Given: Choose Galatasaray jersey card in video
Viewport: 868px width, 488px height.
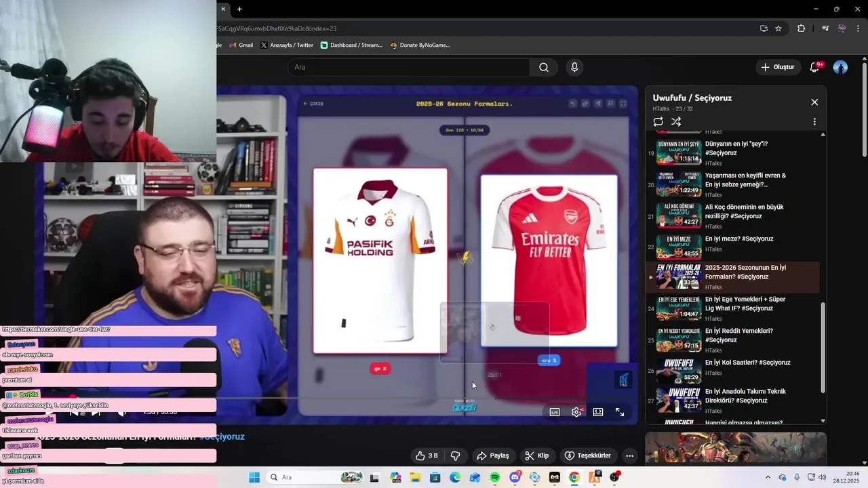Looking at the screenshot, I should point(380,261).
